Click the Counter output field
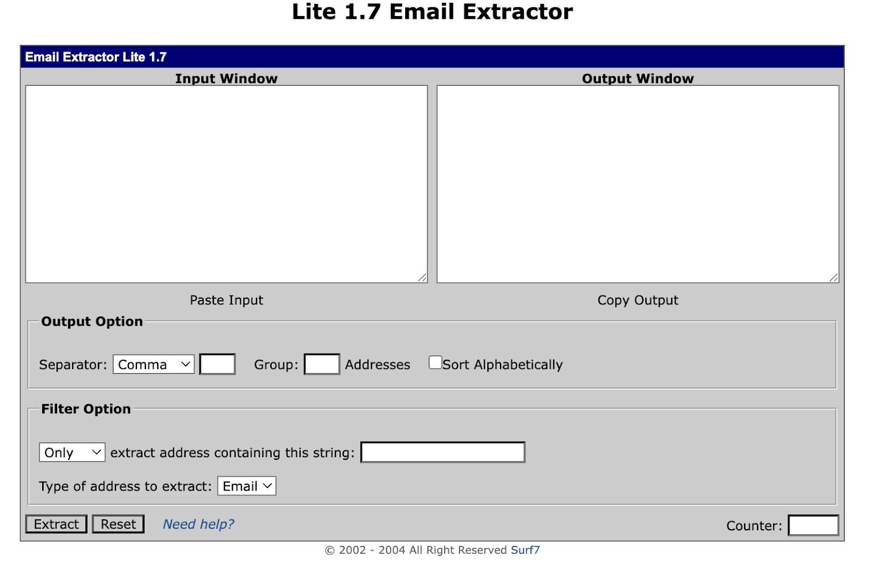 (813, 525)
